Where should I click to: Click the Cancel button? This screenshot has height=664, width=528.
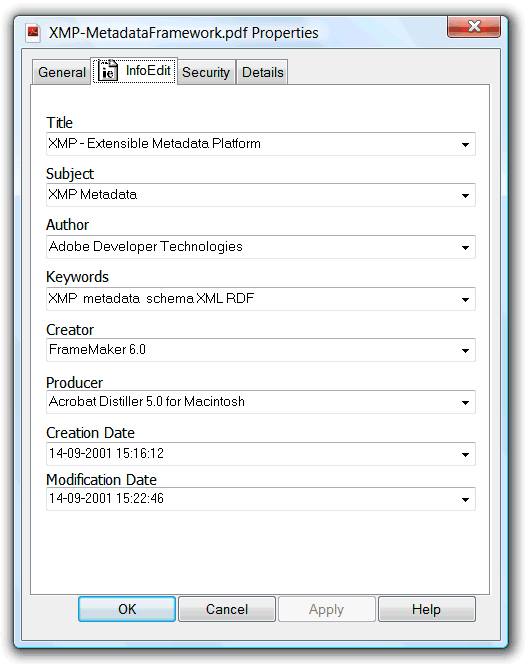click(x=227, y=609)
